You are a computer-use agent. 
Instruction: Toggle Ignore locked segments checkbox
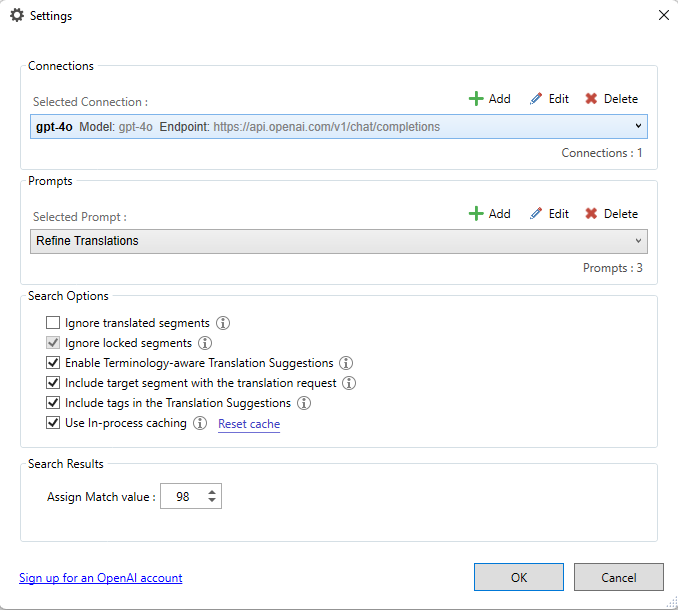(x=53, y=343)
